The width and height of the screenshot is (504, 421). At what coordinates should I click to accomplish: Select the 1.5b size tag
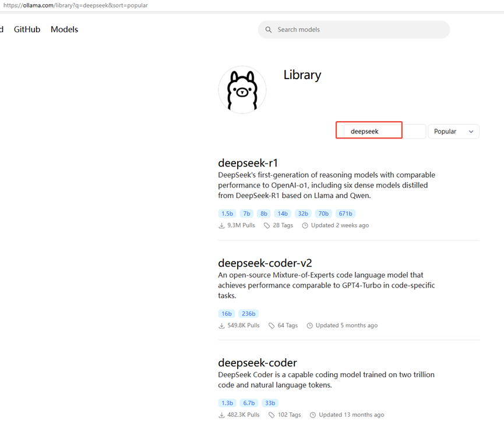(227, 214)
